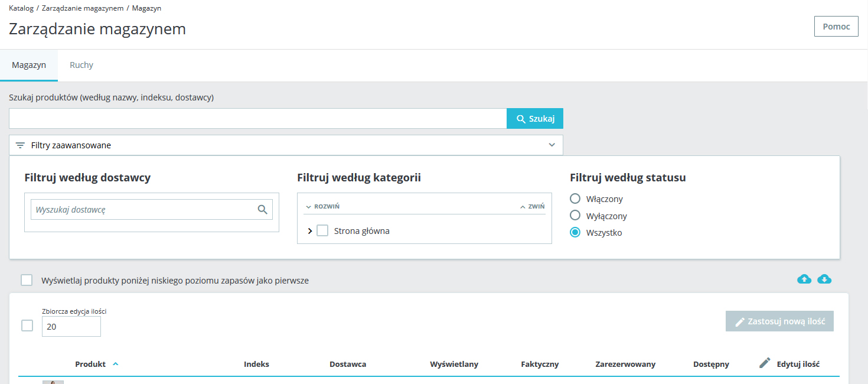Collapse all categories with Zwiń

532,207
